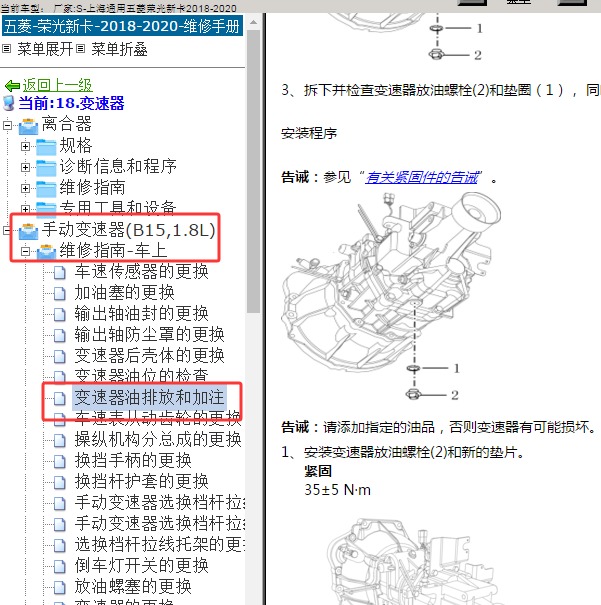Collapse the 手动变速器(B15,1.8L) node
Screen dimensions: 601x605
(7, 230)
